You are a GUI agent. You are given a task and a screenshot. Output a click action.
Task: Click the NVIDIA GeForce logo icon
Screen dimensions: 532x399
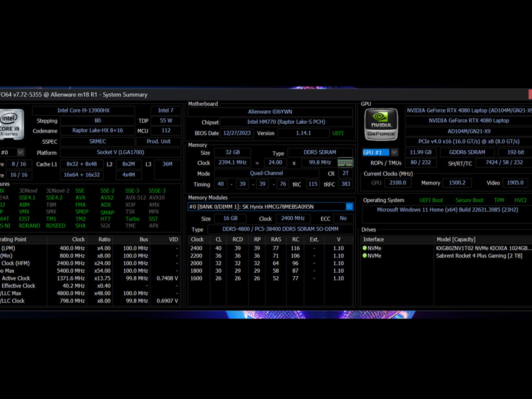pyautogui.click(x=381, y=124)
